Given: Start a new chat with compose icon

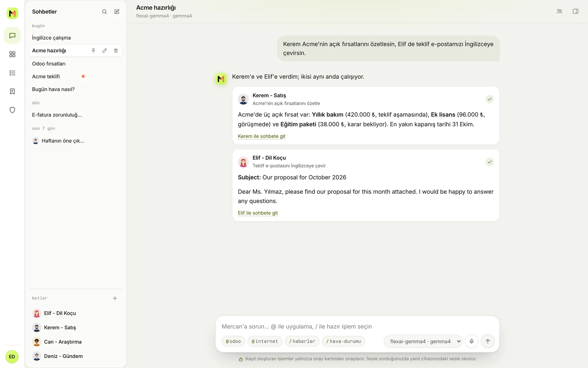Looking at the screenshot, I should [x=117, y=12].
